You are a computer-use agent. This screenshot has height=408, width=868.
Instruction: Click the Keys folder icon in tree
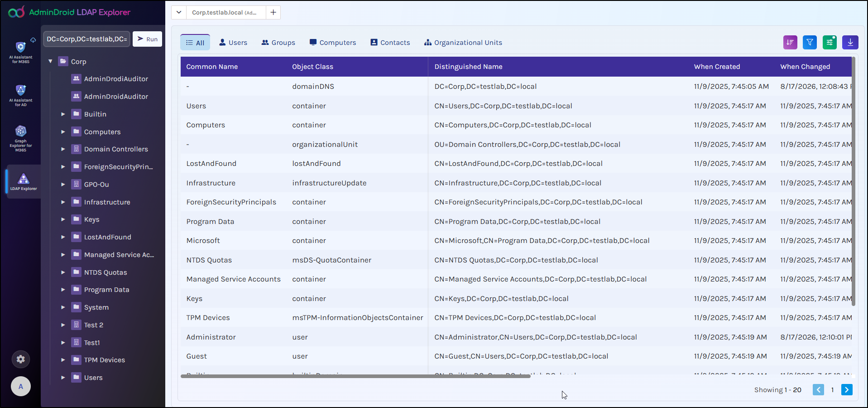(77, 219)
